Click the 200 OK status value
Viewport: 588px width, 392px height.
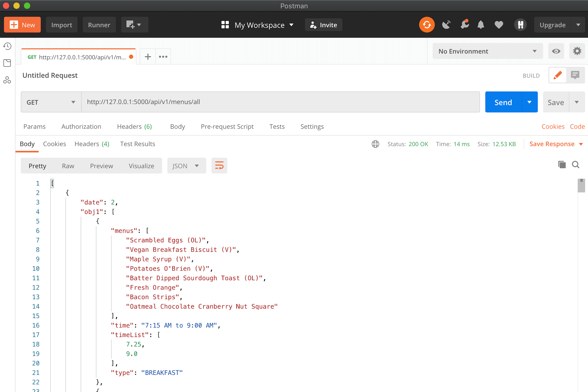pos(418,144)
